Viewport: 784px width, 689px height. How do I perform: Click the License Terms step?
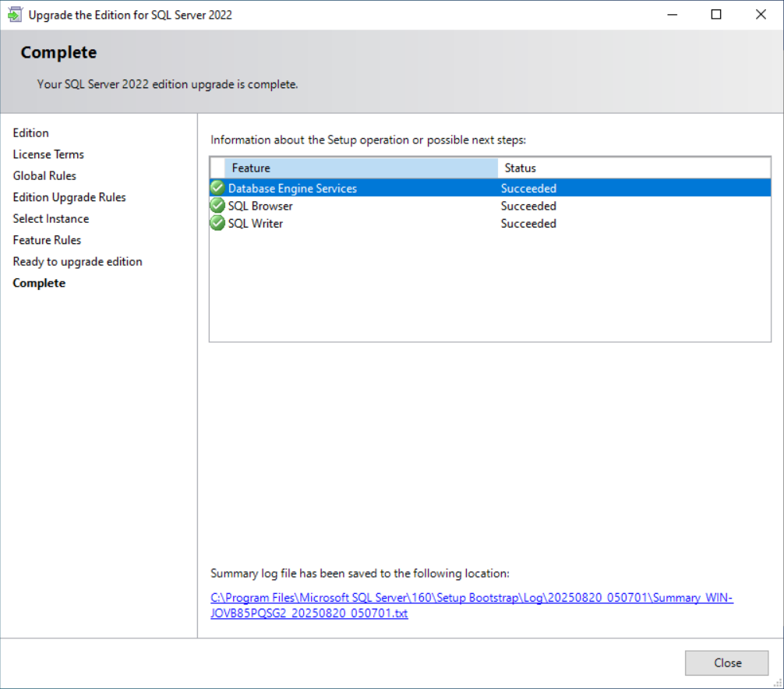point(48,154)
